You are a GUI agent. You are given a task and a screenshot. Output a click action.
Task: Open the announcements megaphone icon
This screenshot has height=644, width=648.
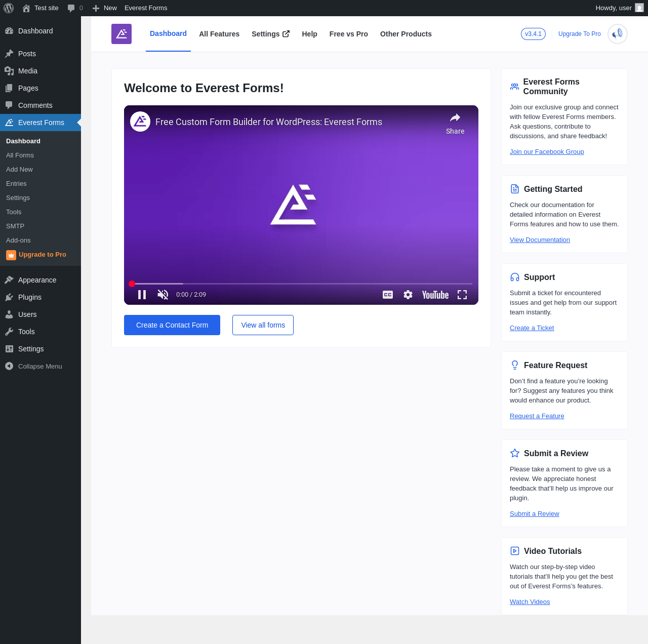click(618, 34)
